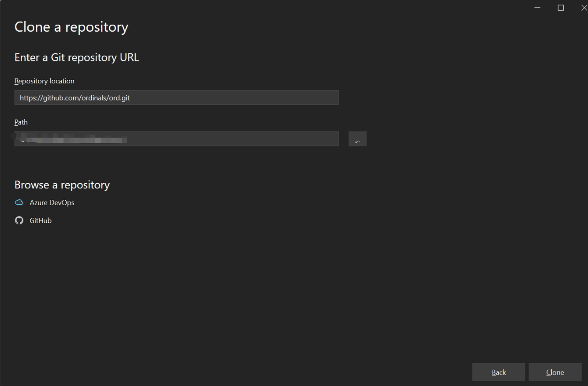This screenshot has width=588, height=386.
Task: Browse repositories from GitHub label
Action: (x=41, y=221)
